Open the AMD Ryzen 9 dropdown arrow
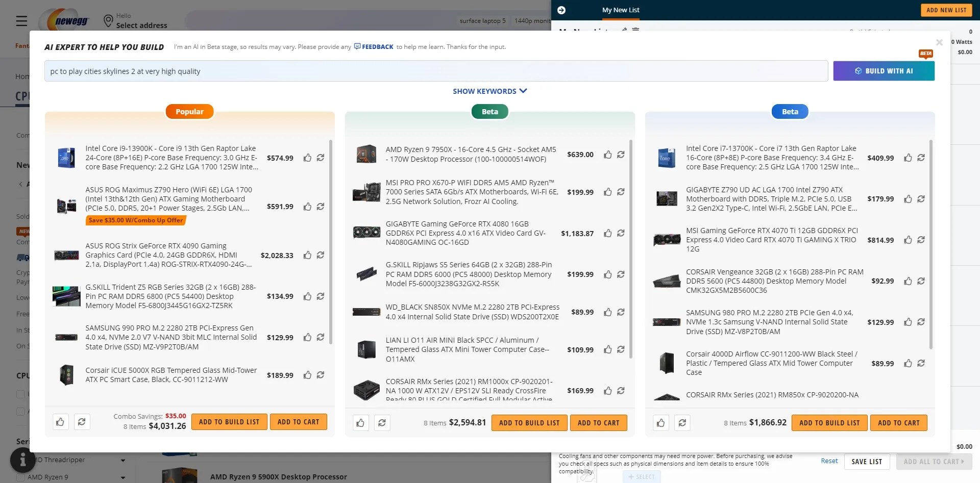Viewport: 980px width, 483px height. click(x=122, y=477)
